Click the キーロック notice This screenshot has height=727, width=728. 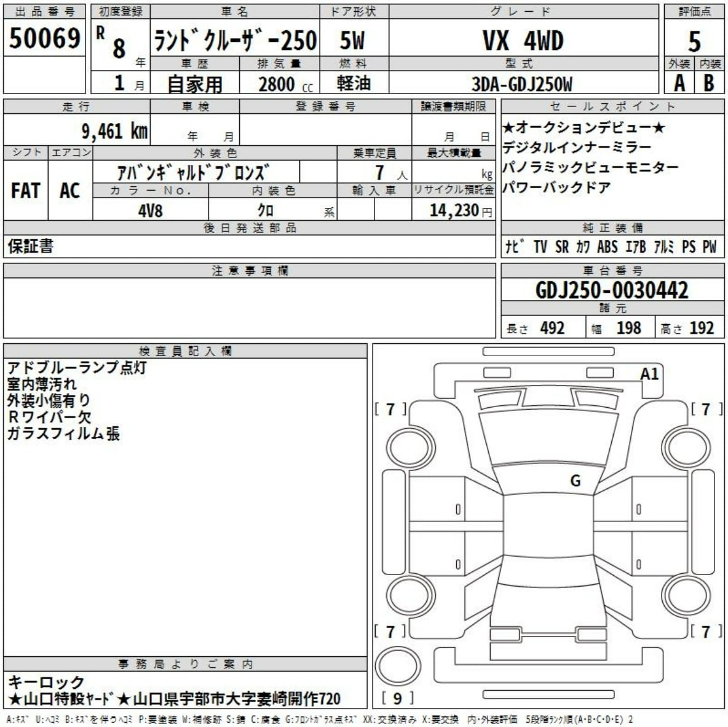click(x=46, y=681)
